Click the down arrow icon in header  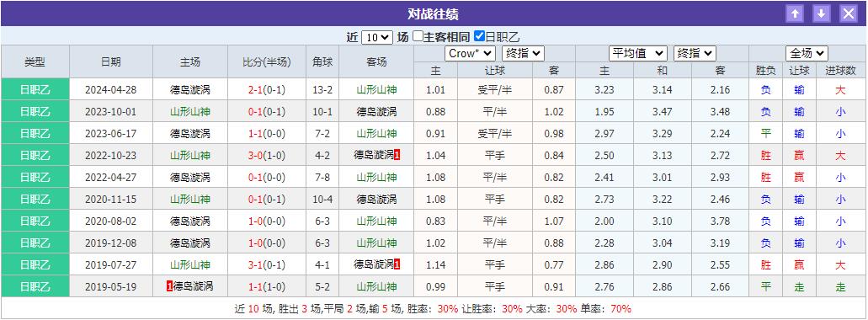[x=822, y=13]
